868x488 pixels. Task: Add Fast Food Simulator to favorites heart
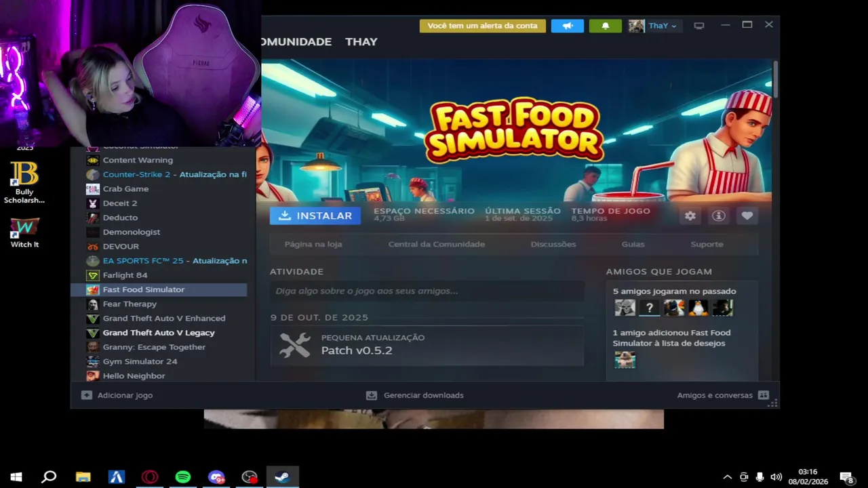[747, 216]
